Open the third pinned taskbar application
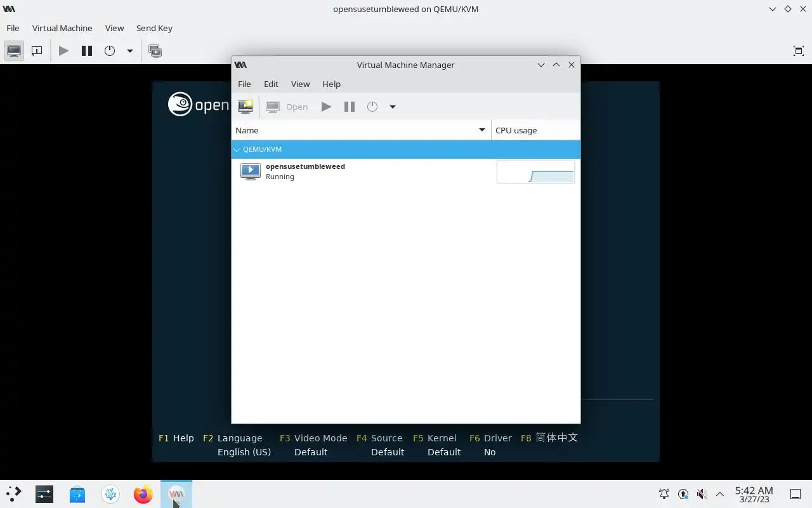 click(x=110, y=494)
